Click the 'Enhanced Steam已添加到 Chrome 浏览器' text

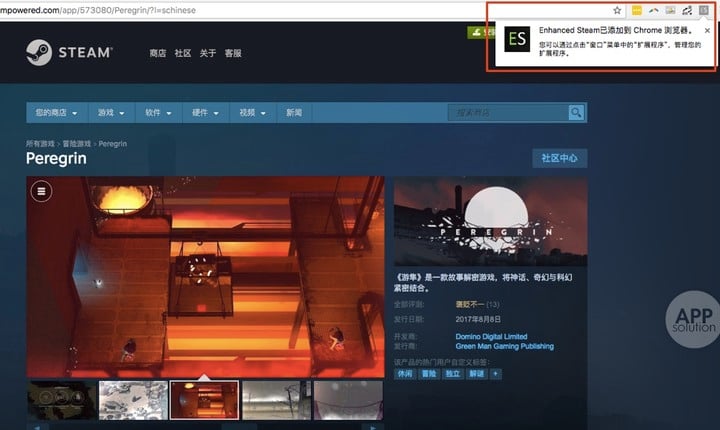tap(616, 30)
